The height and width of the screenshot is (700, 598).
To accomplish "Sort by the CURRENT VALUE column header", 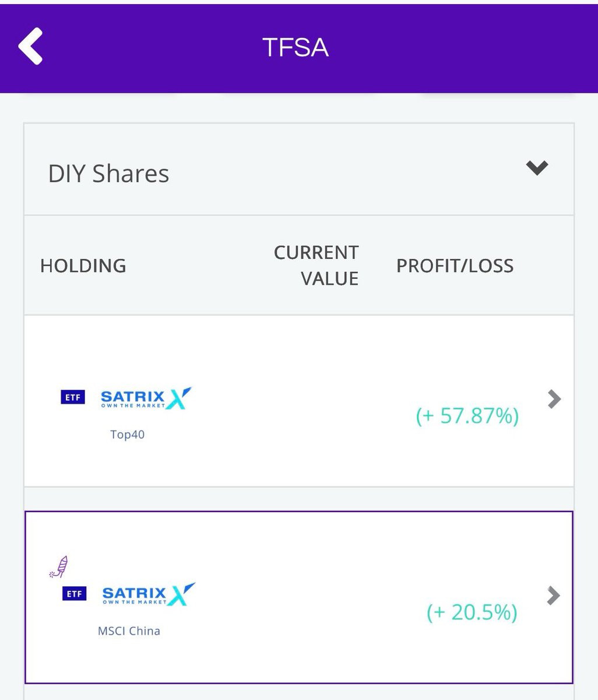I will 316,265.
